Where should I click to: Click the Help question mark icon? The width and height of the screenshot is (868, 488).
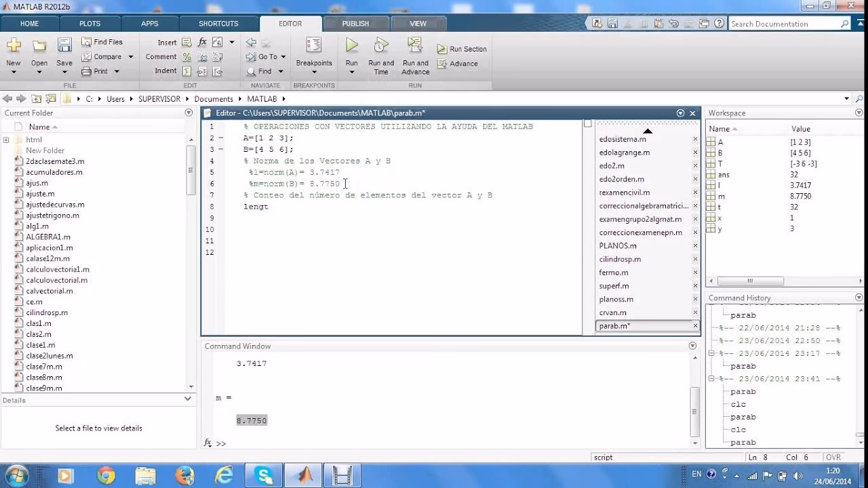tap(719, 22)
